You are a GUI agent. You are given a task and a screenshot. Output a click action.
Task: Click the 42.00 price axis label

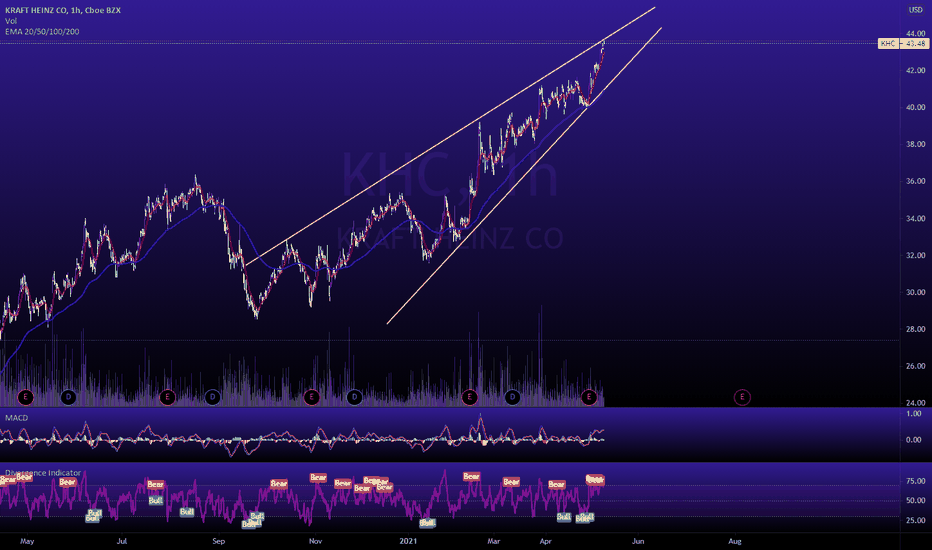915,70
